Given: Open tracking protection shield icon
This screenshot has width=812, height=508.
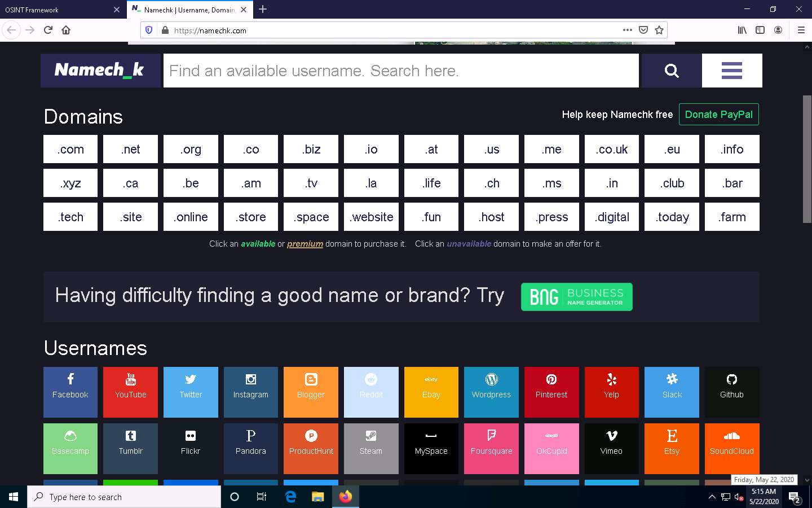Looking at the screenshot, I should [149, 30].
